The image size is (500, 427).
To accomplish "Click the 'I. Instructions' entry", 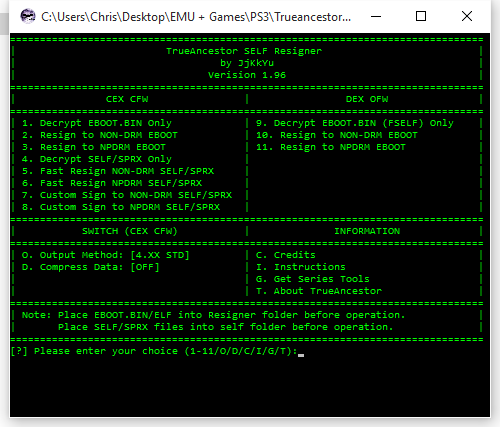I will pyautogui.click(x=301, y=267).
